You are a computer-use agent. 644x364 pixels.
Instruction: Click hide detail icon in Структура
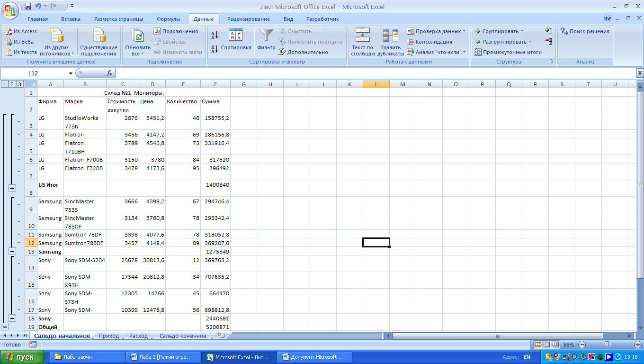[548, 42]
